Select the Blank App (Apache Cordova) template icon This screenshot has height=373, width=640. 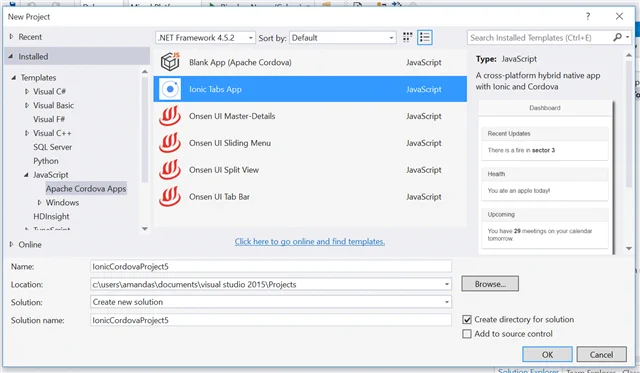(170, 62)
